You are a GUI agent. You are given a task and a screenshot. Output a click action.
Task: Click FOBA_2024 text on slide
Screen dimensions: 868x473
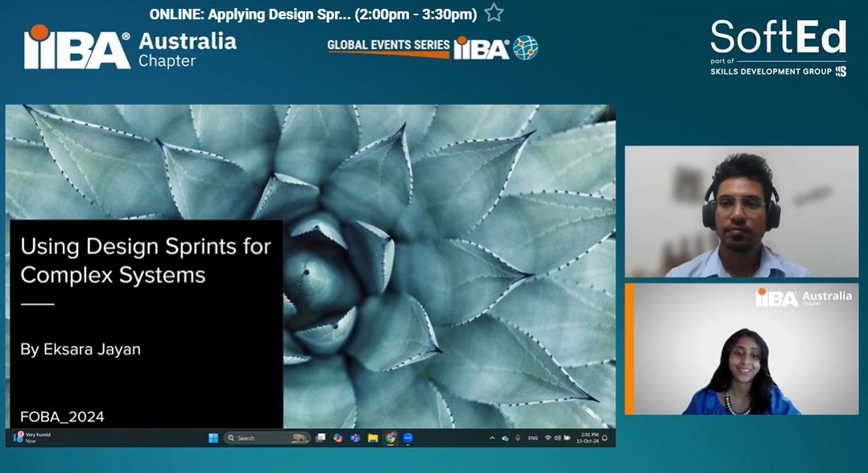coord(62,417)
